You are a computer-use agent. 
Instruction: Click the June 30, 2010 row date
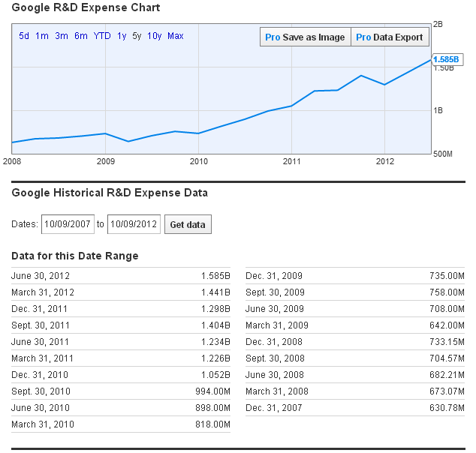[41, 408]
